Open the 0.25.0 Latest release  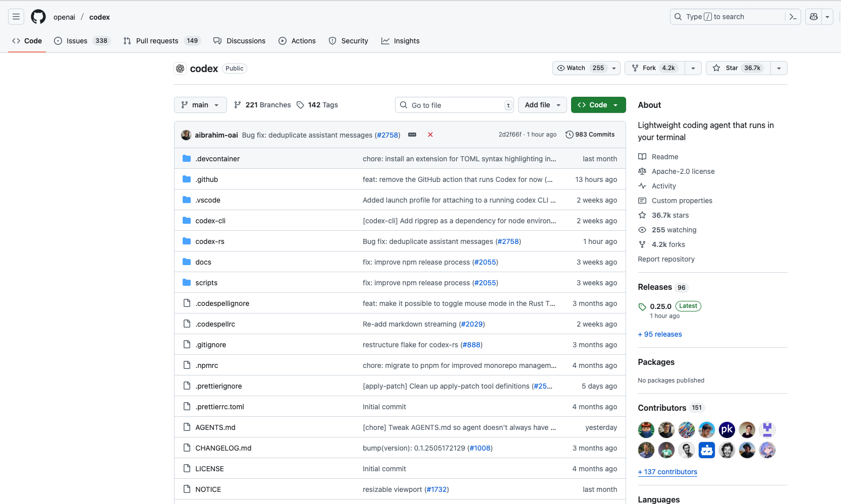coord(669,306)
